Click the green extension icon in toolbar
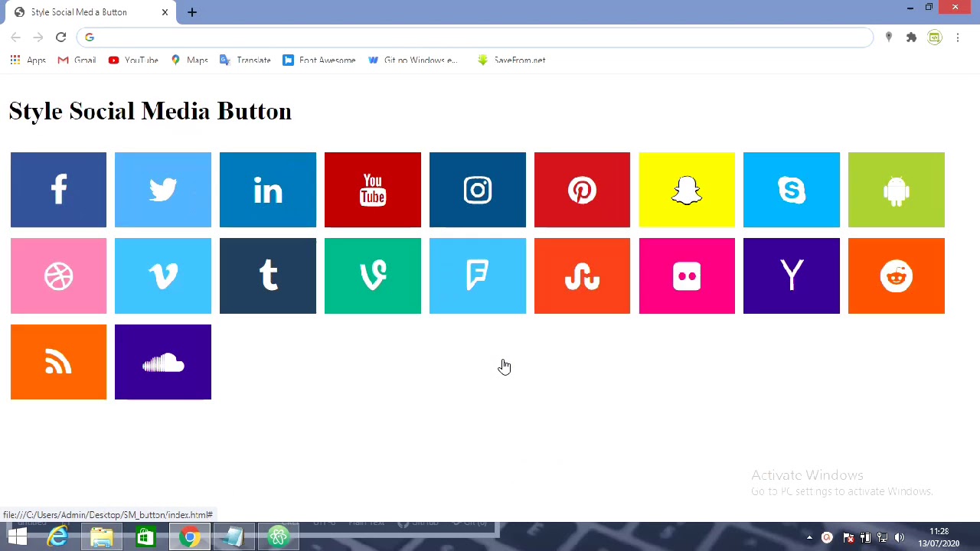This screenshot has width=980, height=551. click(934, 37)
